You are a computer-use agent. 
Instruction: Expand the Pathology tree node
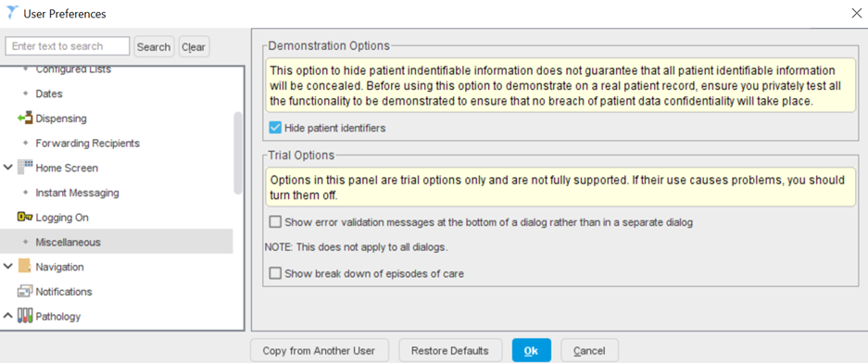click(x=8, y=316)
